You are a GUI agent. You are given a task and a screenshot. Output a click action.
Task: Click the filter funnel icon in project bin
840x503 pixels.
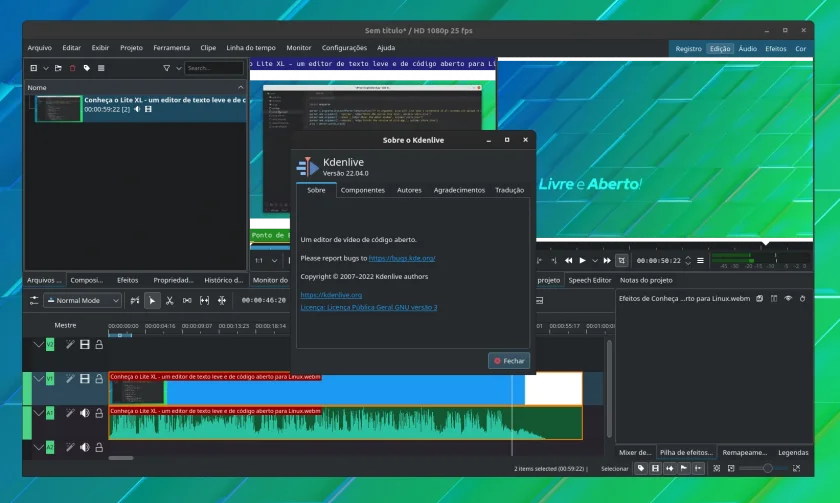tap(167, 68)
